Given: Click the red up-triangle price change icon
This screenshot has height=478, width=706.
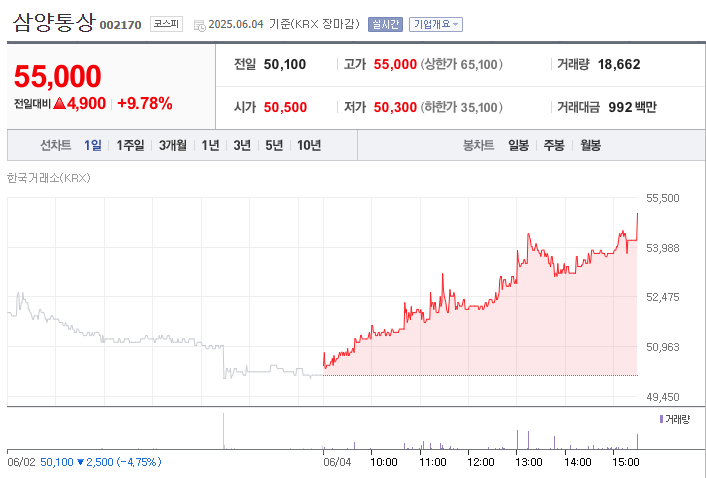Looking at the screenshot, I should [59, 103].
